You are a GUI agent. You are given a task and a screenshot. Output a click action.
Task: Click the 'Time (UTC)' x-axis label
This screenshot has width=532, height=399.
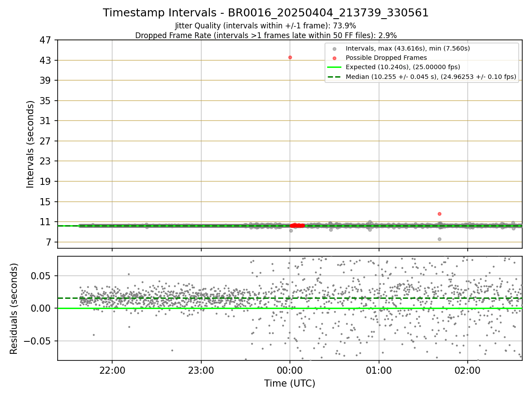[x=289, y=383]
